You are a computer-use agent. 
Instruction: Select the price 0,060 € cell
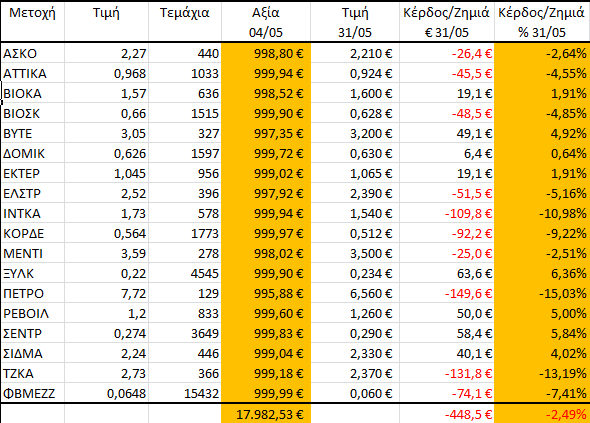pos(355,393)
